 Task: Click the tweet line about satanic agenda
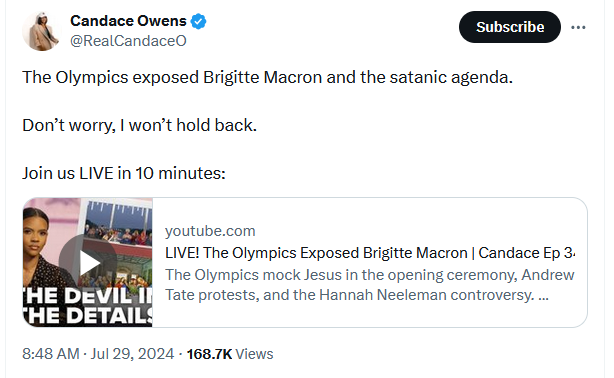click(267, 77)
